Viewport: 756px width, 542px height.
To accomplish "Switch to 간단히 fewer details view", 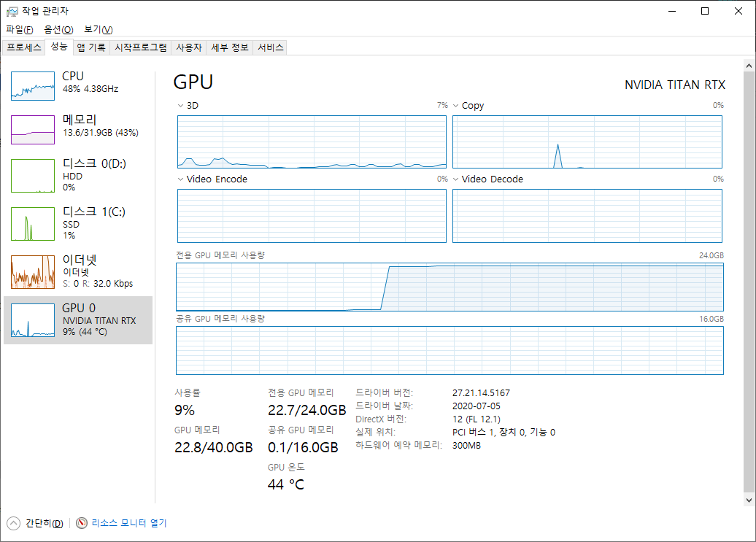I will pos(44,523).
